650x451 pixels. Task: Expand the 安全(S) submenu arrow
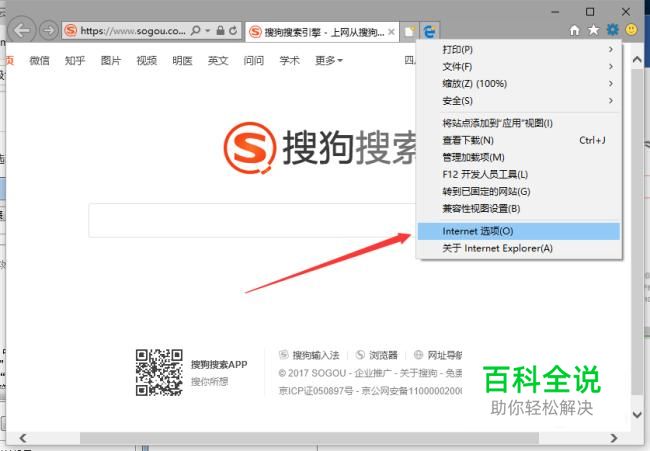pyautogui.click(x=611, y=100)
